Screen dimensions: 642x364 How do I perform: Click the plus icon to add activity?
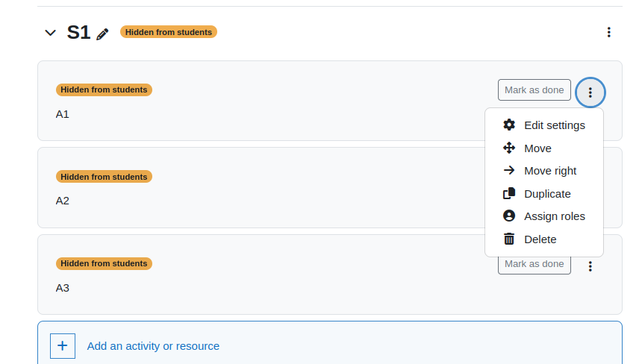click(x=63, y=346)
